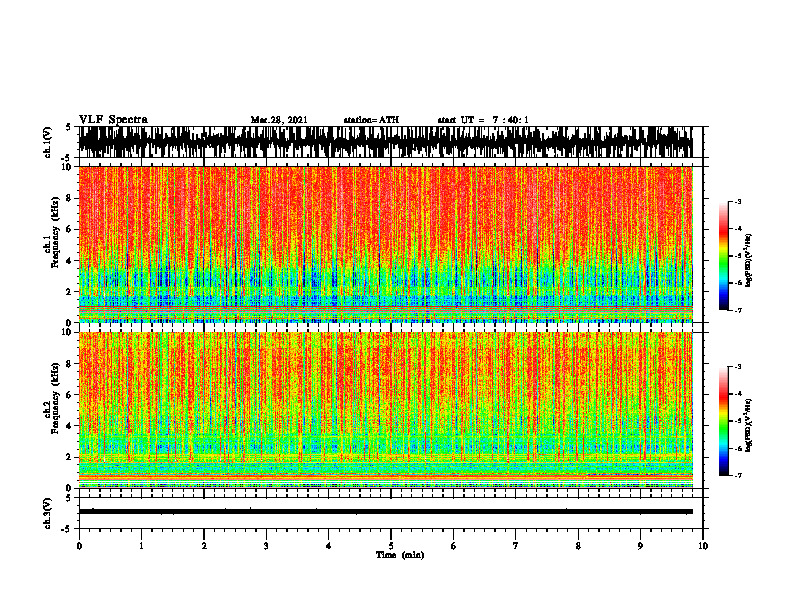Click tick label 9 on the Time axis
The image size is (792, 612).
[640, 546]
